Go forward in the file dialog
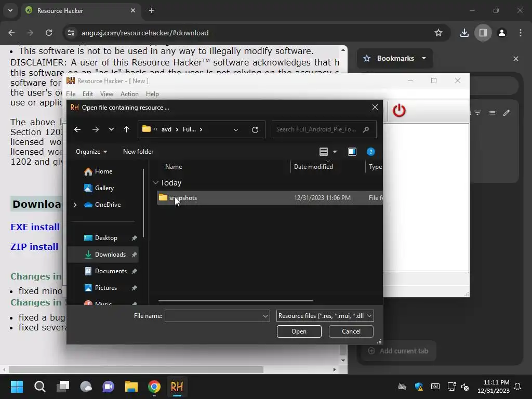 point(96,129)
